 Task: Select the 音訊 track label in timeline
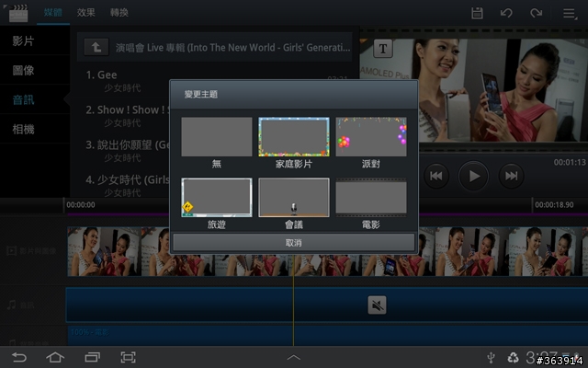[21, 305]
